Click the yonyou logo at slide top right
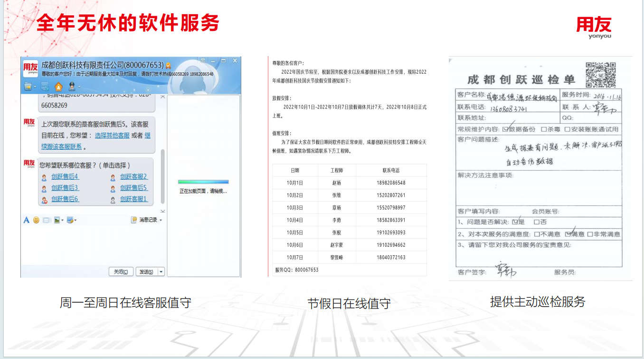The height and width of the screenshot is (359, 644). (594, 27)
